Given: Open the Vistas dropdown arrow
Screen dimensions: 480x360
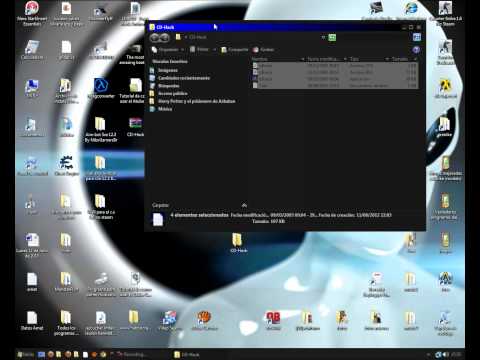Looking at the screenshot, I should pos(214,50).
